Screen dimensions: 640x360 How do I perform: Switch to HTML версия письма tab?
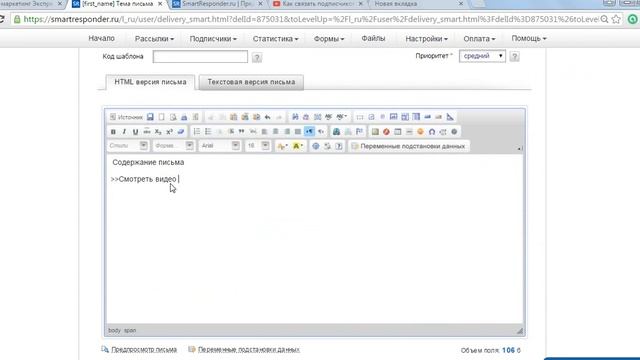(x=150, y=82)
